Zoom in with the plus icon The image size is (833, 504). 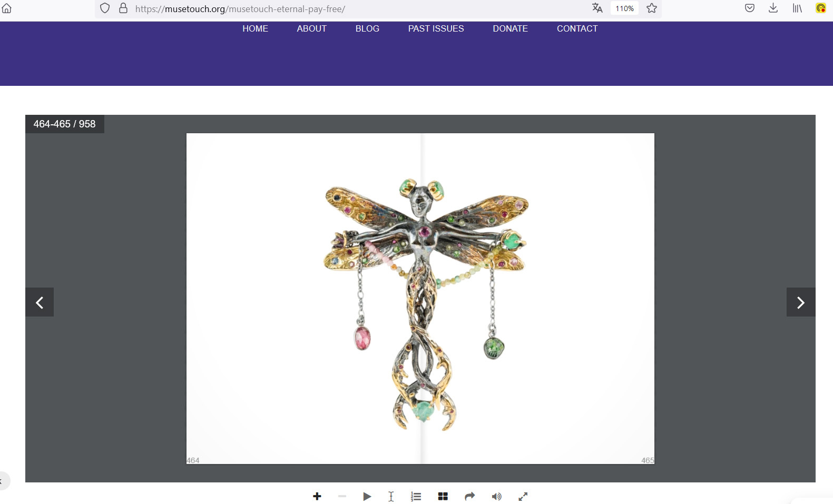(x=317, y=496)
